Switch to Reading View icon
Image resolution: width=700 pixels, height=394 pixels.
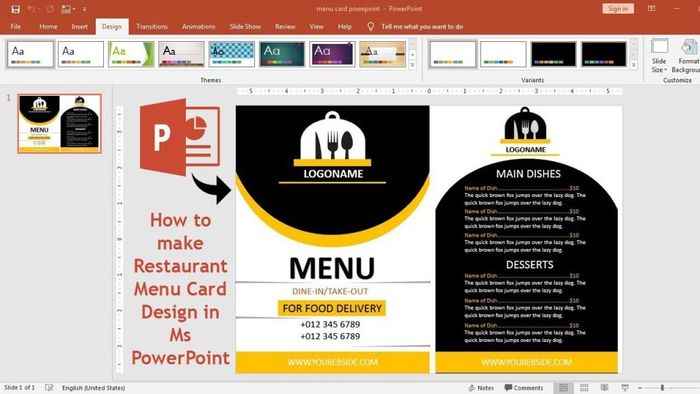[604, 388]
